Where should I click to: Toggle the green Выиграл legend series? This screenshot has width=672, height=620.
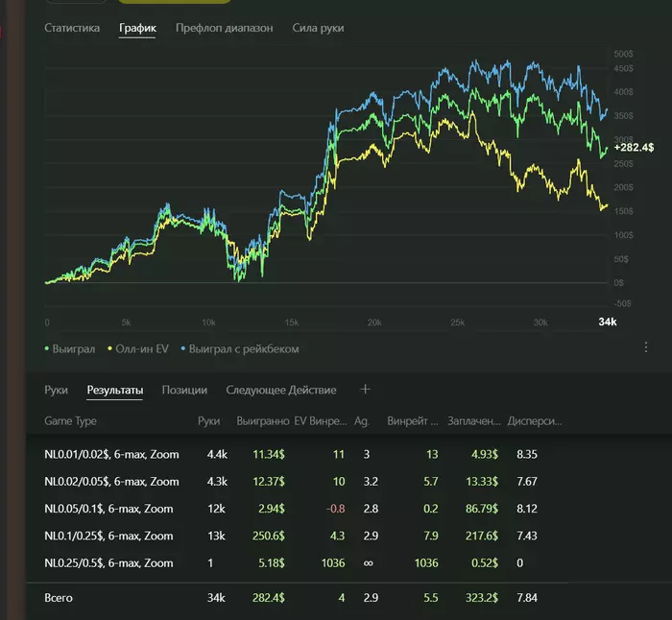point(70,349)
